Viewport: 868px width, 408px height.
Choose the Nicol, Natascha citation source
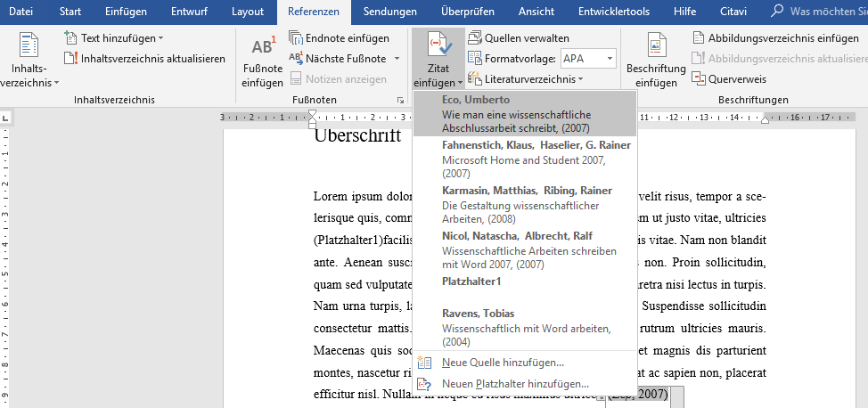(525, 250)
